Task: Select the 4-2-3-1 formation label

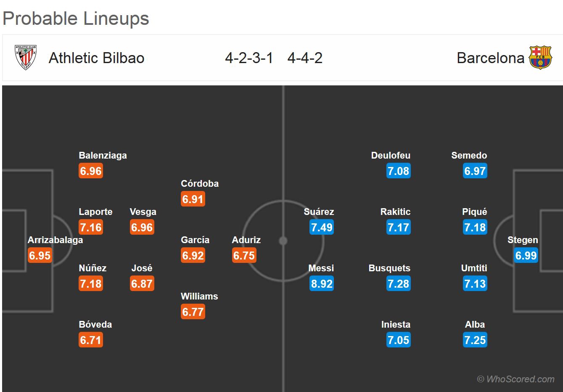Action: coord(249,58)
